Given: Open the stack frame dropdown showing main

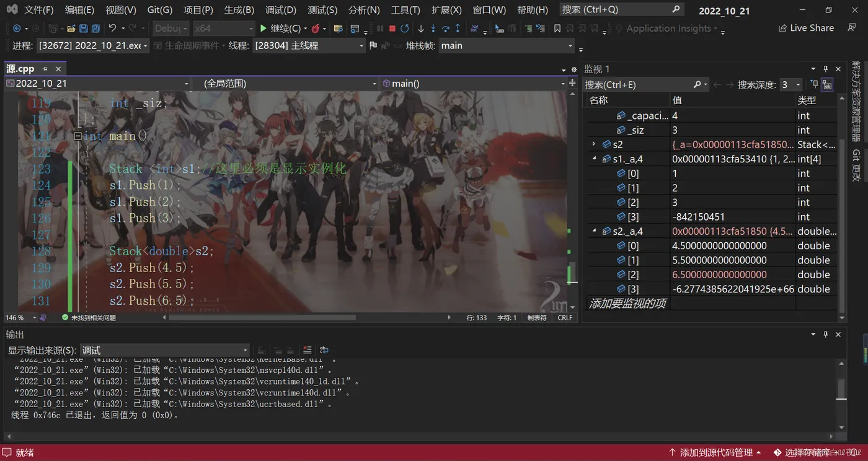Looking at the screenshot, I should (x=507, y=46).
